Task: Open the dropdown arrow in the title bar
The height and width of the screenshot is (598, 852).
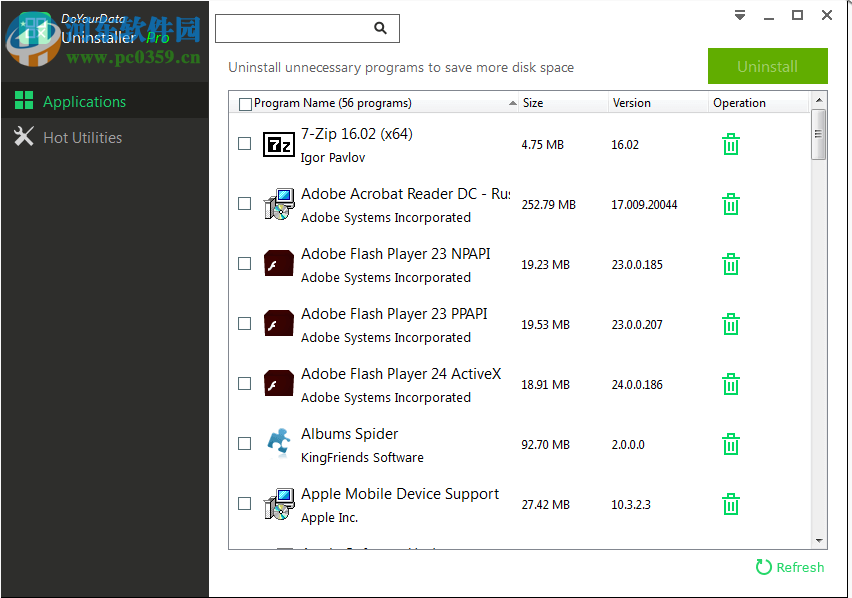Action: (x=739, y=16)
